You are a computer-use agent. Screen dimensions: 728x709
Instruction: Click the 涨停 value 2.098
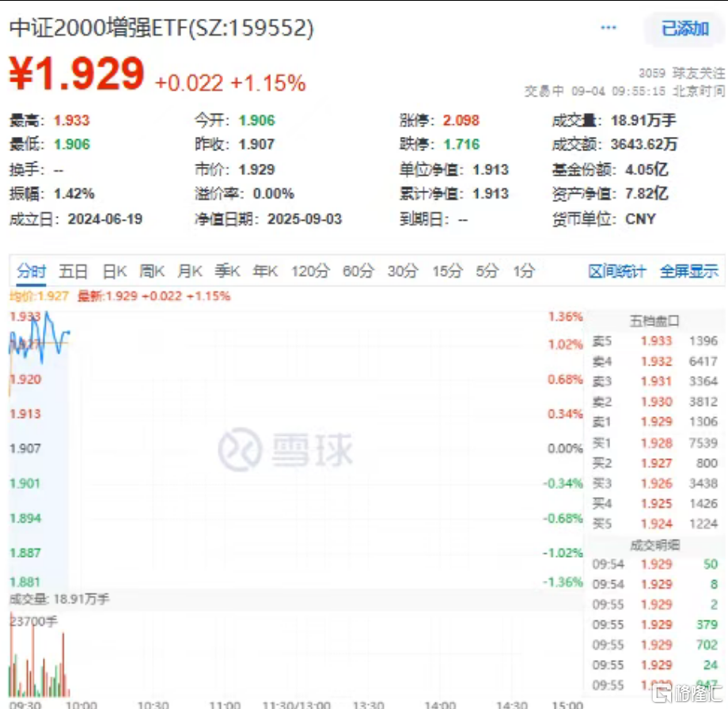[461, 120]
